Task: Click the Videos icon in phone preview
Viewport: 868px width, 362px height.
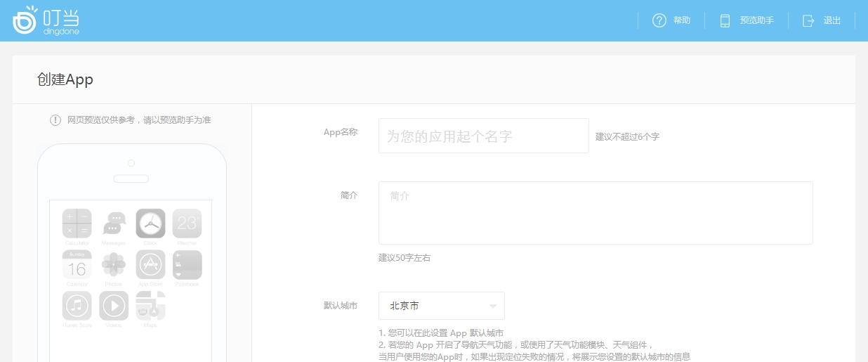Action: coord(114,305)
